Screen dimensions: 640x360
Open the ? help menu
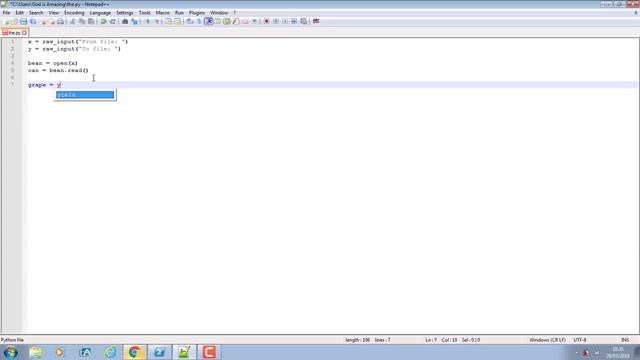(x=235, y=13)
